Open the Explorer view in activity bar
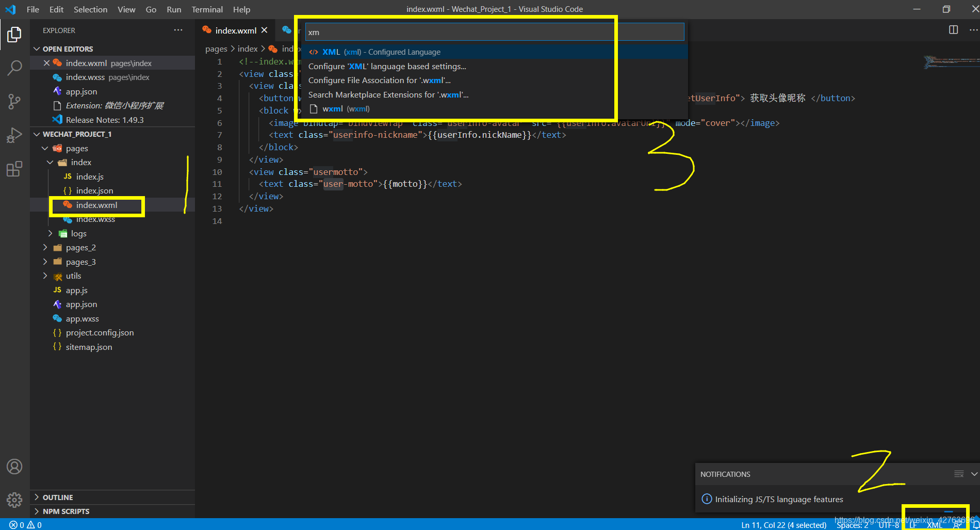This screenshot has height=530, width=980. 14,35
